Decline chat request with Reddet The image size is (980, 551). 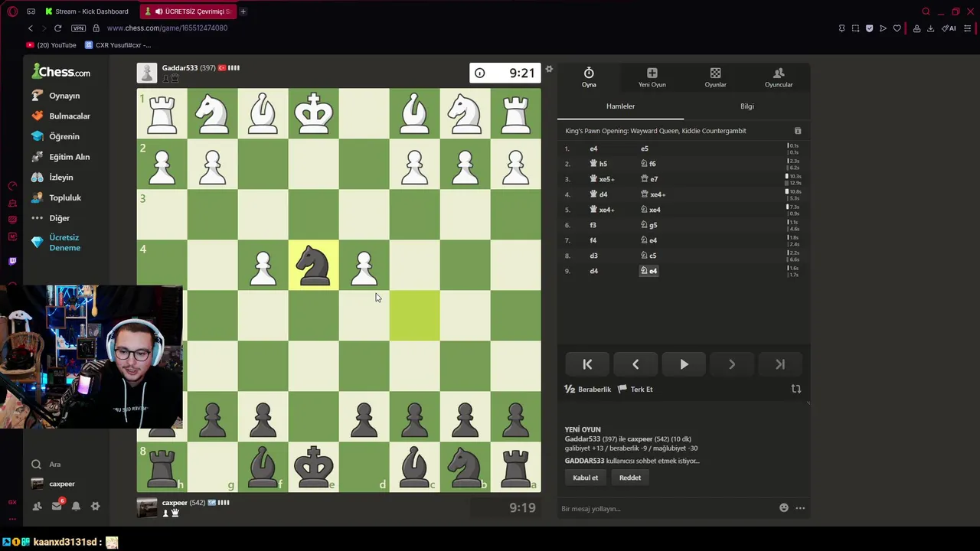click(630, 478)
